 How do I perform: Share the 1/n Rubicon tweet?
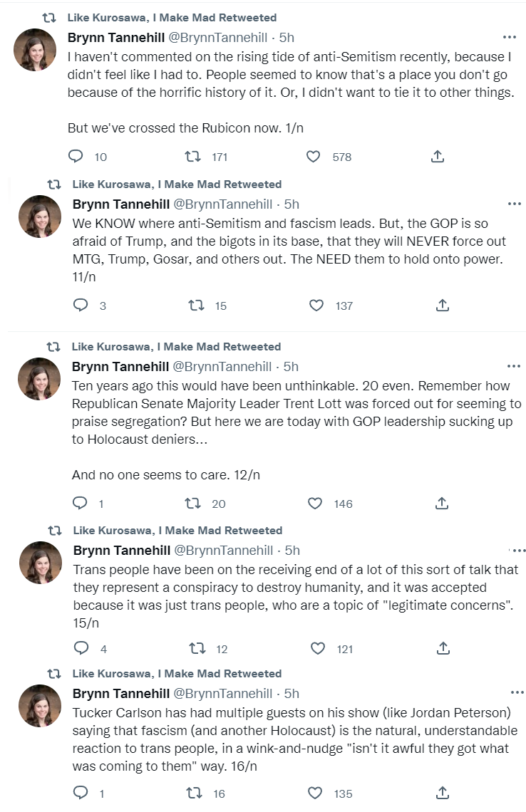point(438,156)
